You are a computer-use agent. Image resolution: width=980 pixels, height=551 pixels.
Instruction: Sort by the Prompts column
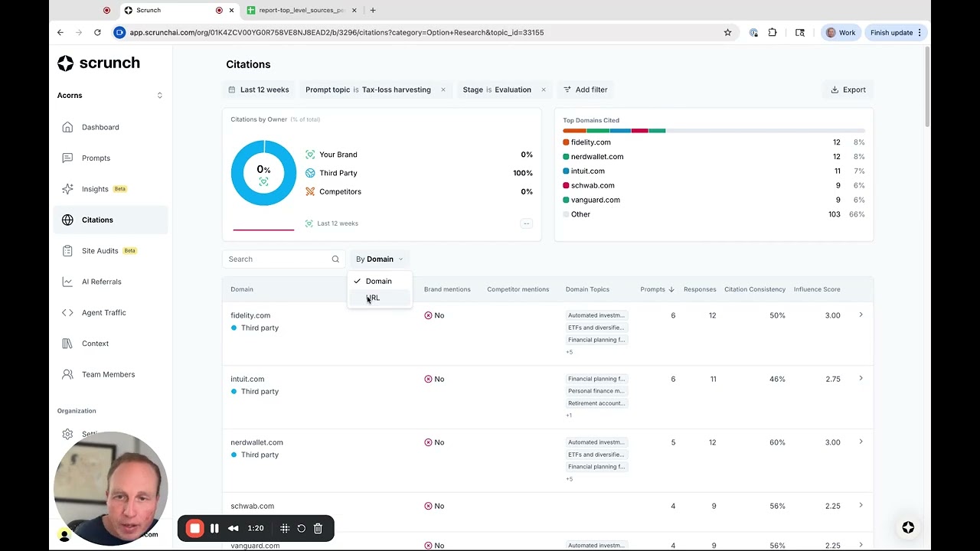pyautogui.click(x=657, y=289)
